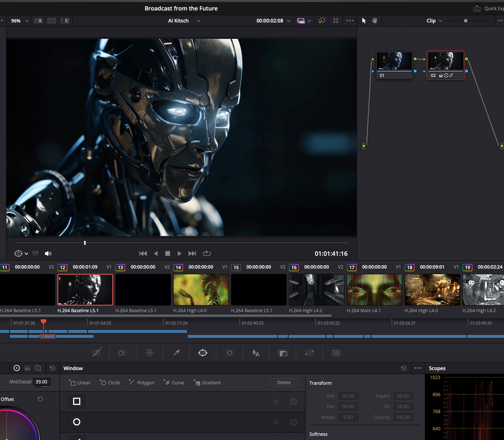Viewport: 504px width, 440px height.
Task: Open Window palette three-dot options
Action: (x=418, y=368)
